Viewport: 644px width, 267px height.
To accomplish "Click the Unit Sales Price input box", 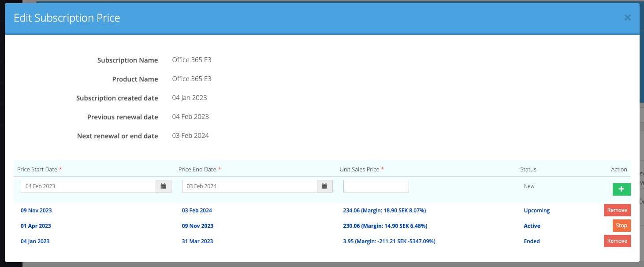I will pos(376,186).
